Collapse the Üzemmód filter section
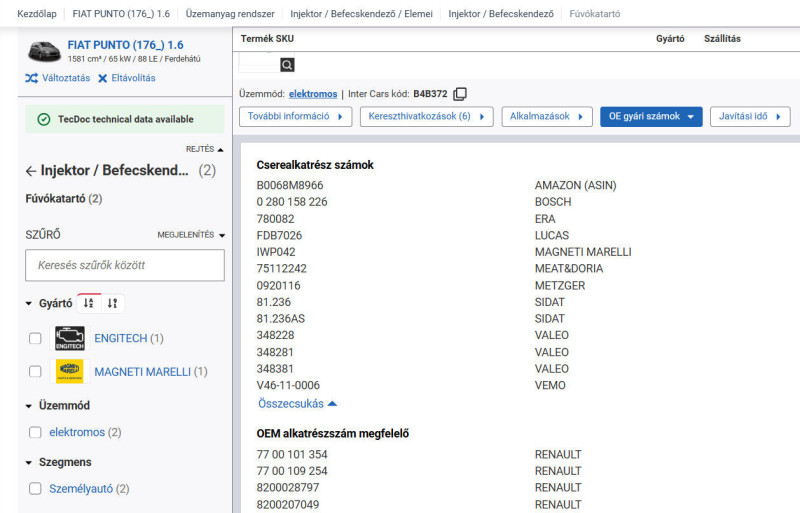Viewport: 800px width, 513px height. point(29,406)
